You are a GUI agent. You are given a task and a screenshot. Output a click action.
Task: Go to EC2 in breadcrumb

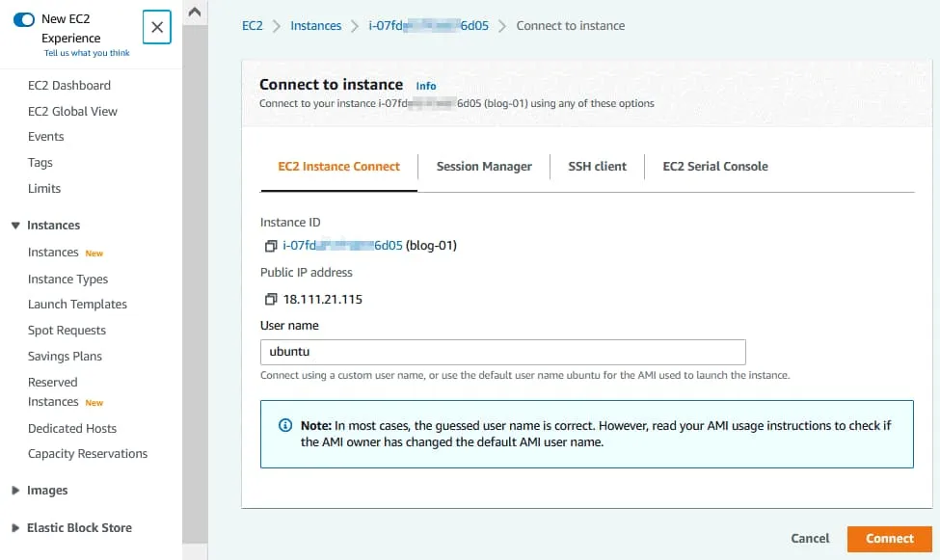pyautogui.click(x=253, y=26)
